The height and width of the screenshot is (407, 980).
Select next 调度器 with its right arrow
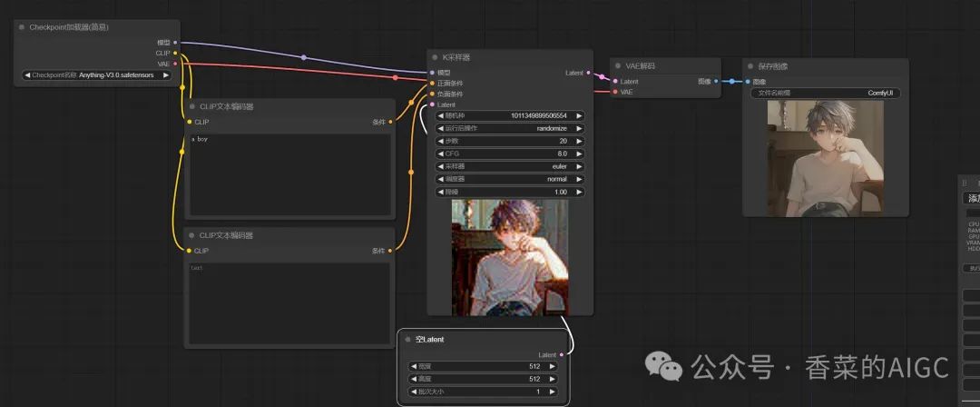(579, 179)
